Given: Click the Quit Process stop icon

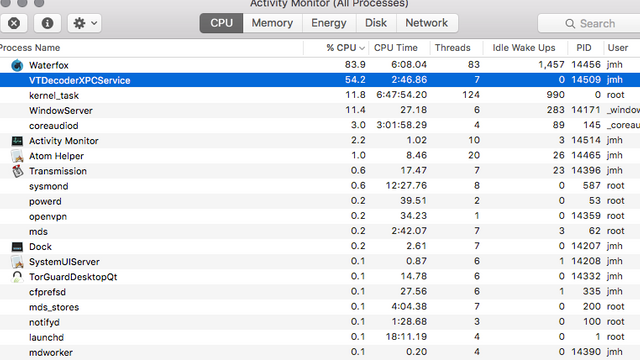Looking at the screenshot, I should coord(14,23).
